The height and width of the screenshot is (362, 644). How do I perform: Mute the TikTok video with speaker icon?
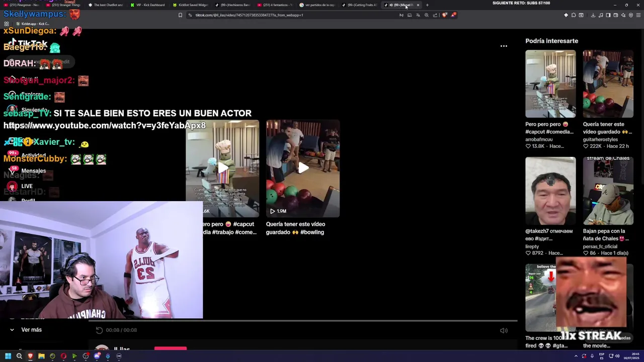[x=504, y=330]
